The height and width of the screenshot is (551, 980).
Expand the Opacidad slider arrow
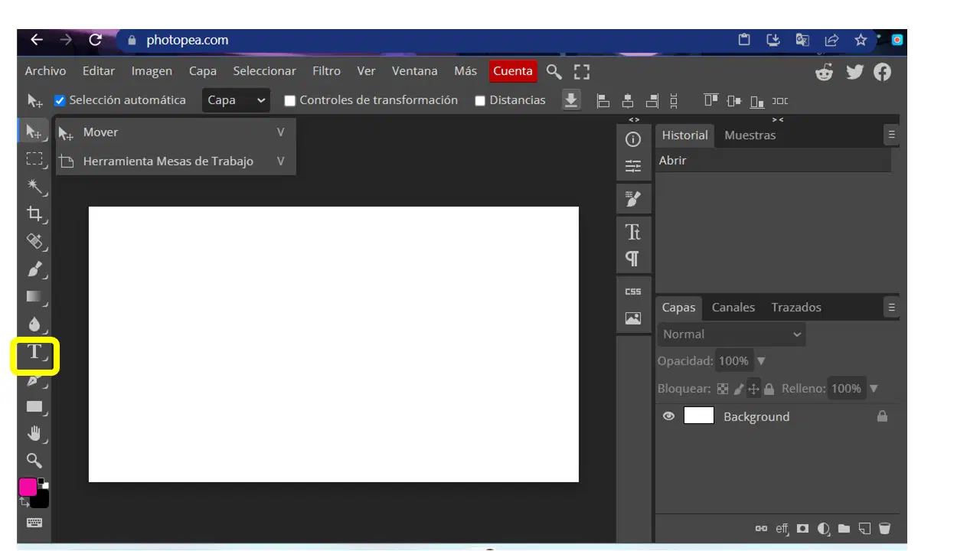761,360
